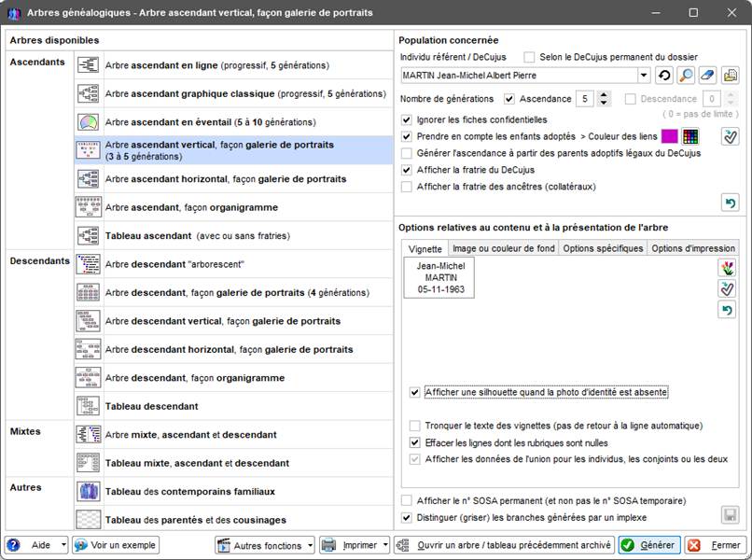Open the Options d'impression tab
The image size is (752, 560).
pyautogui.click(x=693, y=248)
